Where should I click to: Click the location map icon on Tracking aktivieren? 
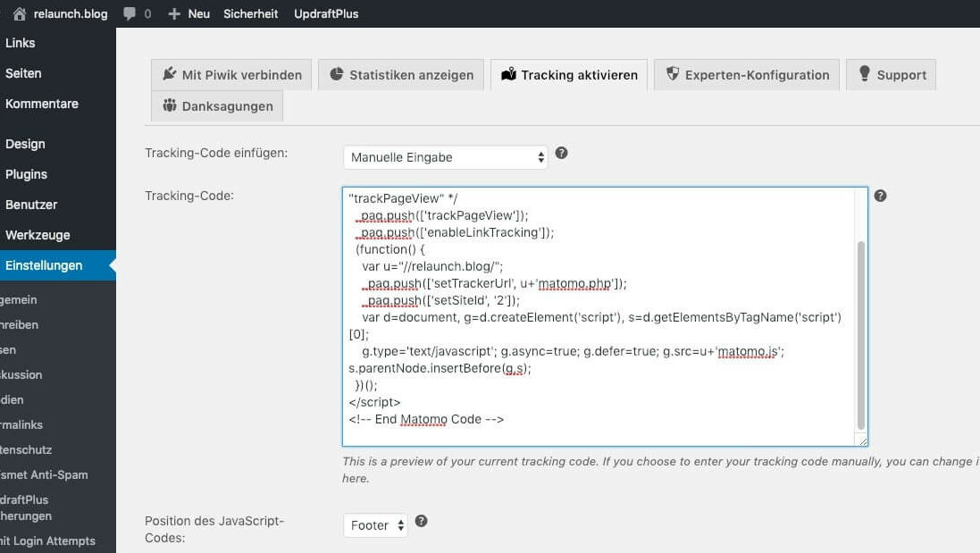point(508,74)
